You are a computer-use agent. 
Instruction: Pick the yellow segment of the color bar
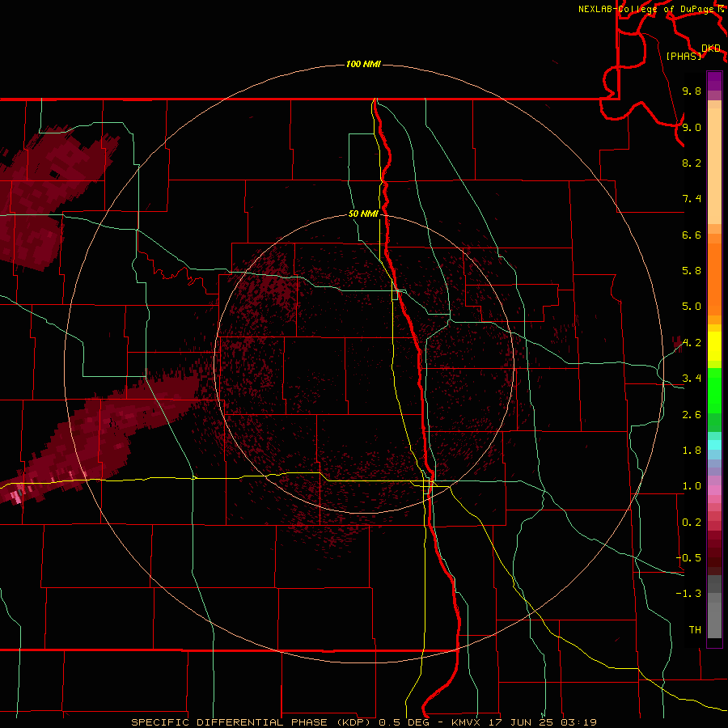tap(714, 346)
